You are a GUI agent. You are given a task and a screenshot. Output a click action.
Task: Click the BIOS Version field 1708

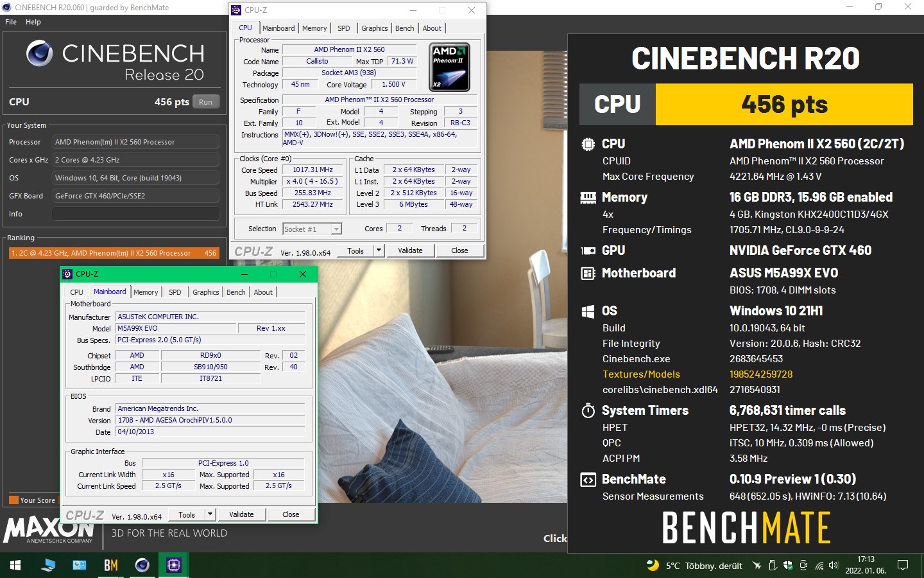[x=210, y=420]
